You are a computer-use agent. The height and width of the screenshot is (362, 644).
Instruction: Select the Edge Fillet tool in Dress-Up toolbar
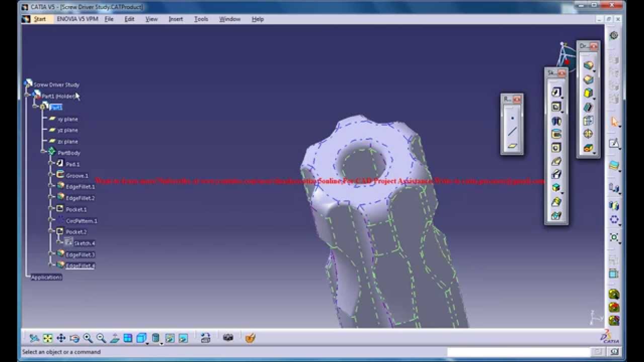(x=588, y=65)
